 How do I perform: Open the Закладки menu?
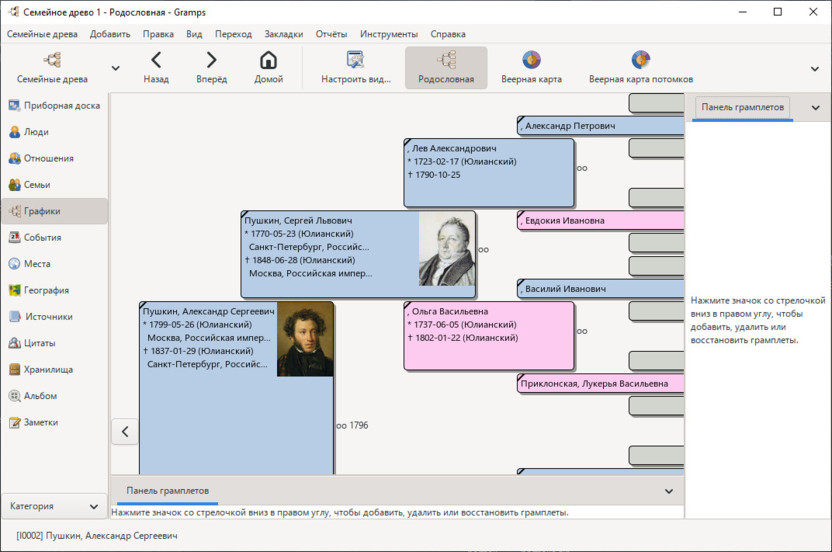coord(284,34)
